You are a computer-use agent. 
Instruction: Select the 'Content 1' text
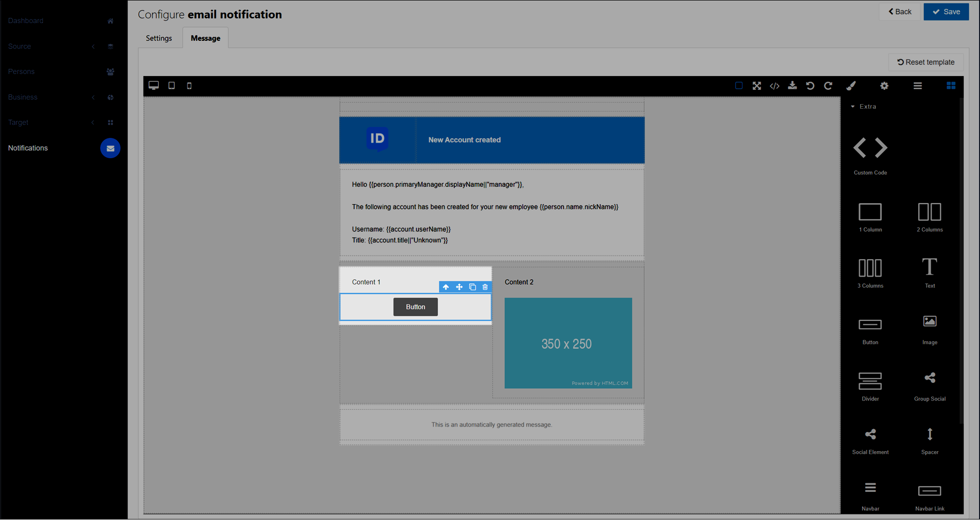click(x=366, y=282)
